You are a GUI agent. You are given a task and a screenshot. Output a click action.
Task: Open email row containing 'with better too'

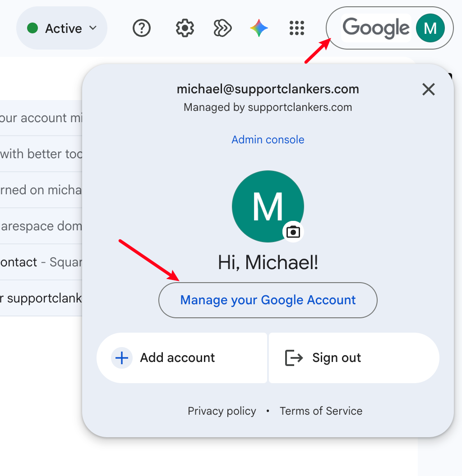coord(41,154)
